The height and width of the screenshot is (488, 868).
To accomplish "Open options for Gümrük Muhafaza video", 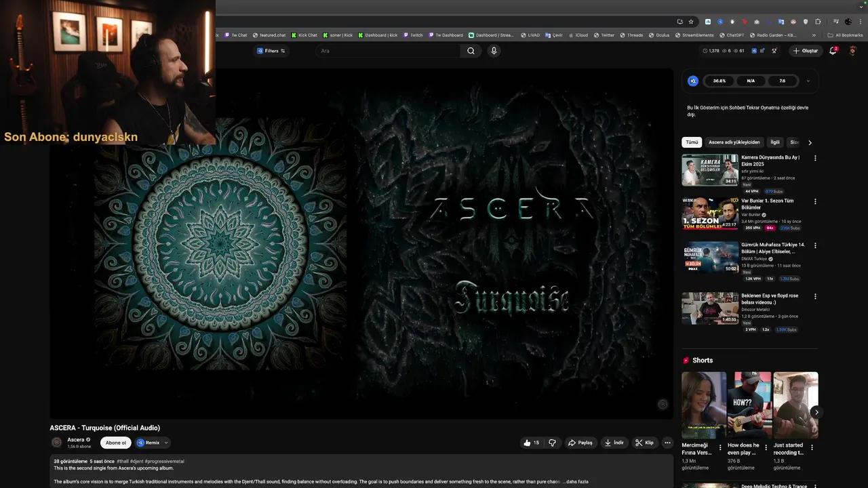I will click(815, 245).
